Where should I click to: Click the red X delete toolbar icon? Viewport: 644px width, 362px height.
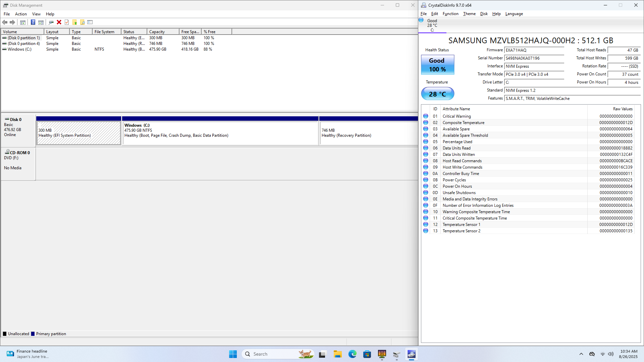59,22
